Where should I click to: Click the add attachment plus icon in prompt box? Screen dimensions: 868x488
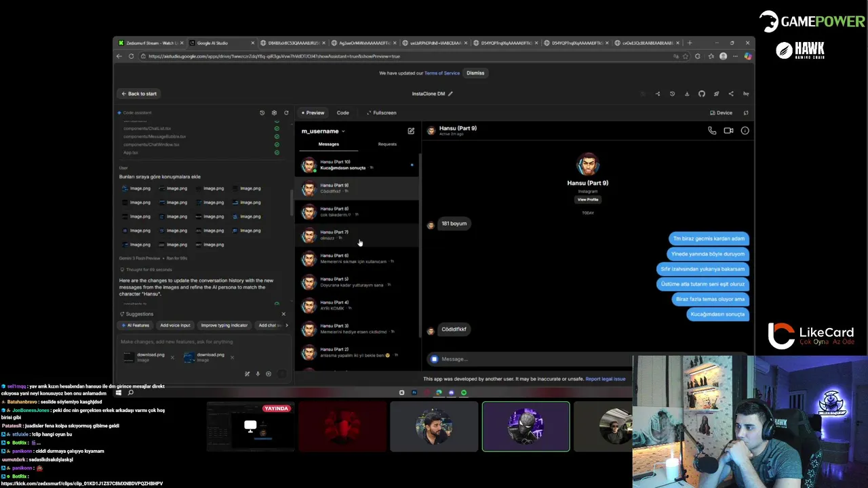click(269, 373)
